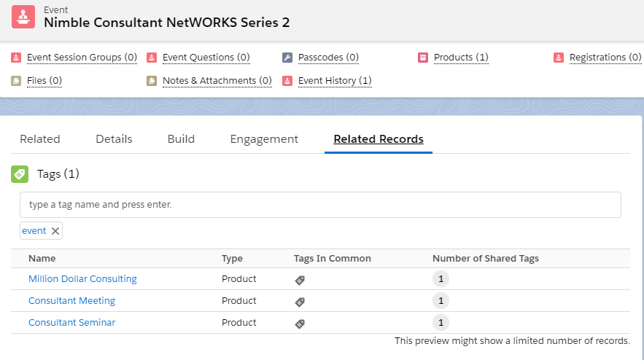
Task: Remove the 'event' tag with X
Action: (55, 231)
